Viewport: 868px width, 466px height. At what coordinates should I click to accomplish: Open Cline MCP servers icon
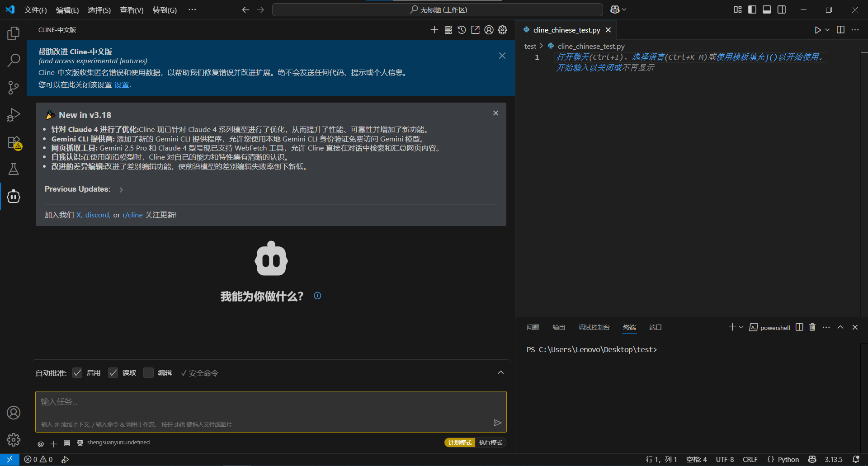coord(448,30)
